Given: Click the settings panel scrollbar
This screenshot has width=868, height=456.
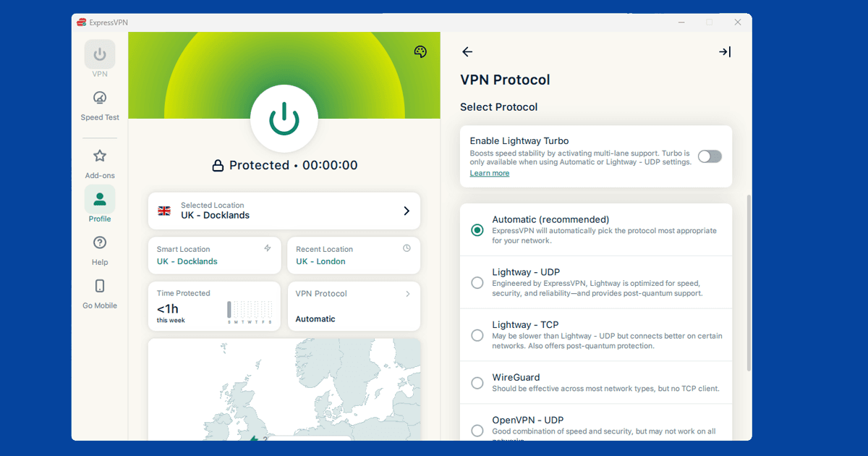Looking at the screenshot, I should [749, 283].
